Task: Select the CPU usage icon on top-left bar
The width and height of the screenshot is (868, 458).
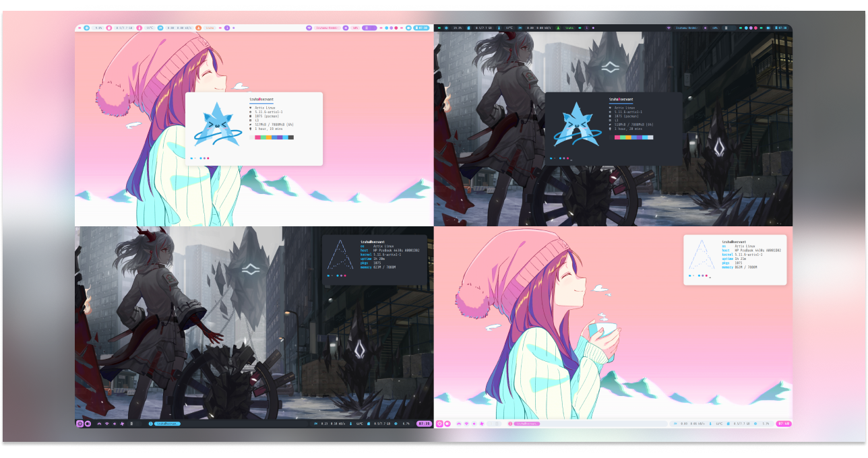Action: tap(86, 29)
